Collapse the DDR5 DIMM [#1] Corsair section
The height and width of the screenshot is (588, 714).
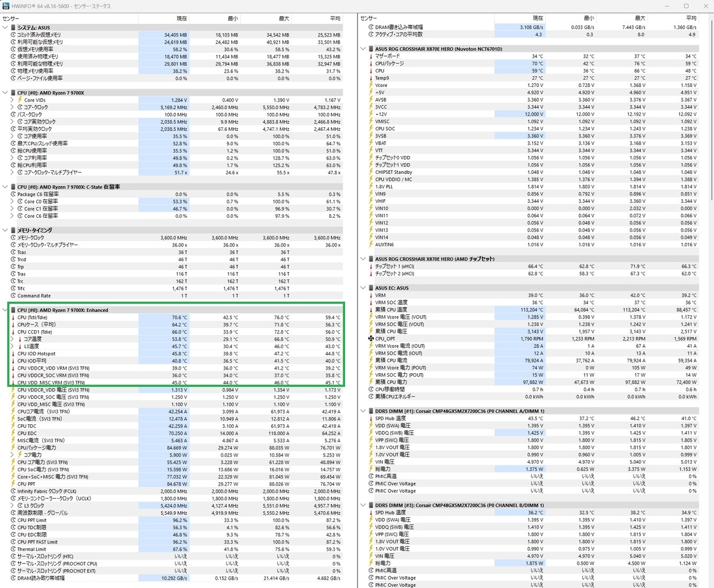[x=364, y=411]
